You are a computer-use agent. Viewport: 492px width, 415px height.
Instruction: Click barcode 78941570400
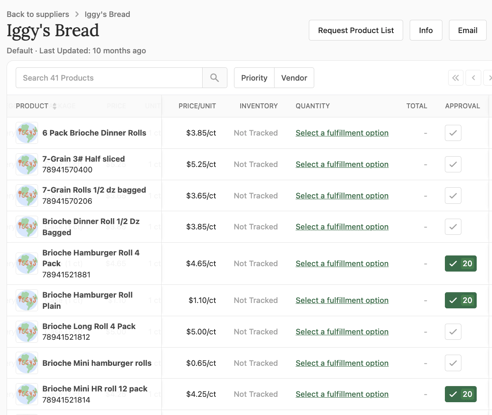click(67, 170)
